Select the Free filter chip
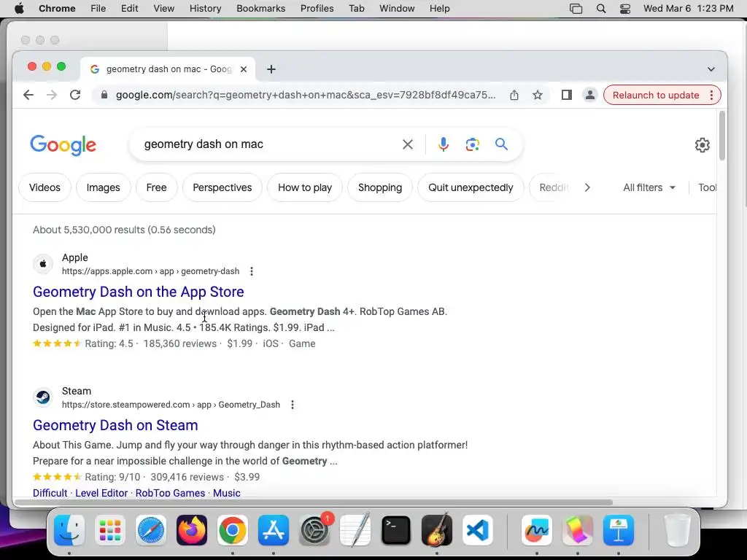The height and width of the screenshot is (560, 747). click(x=156, y=187)
